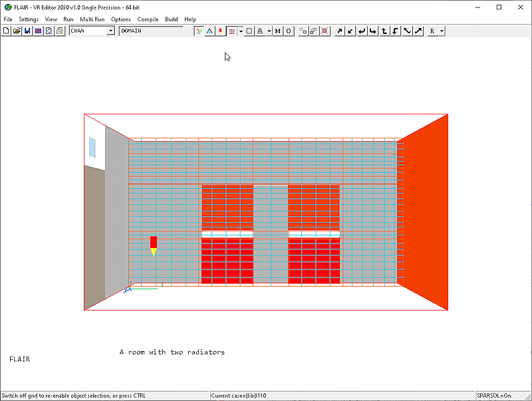Click the DOMAIN object name field
This screenshot has width=532, height=401.
[150, 31]
